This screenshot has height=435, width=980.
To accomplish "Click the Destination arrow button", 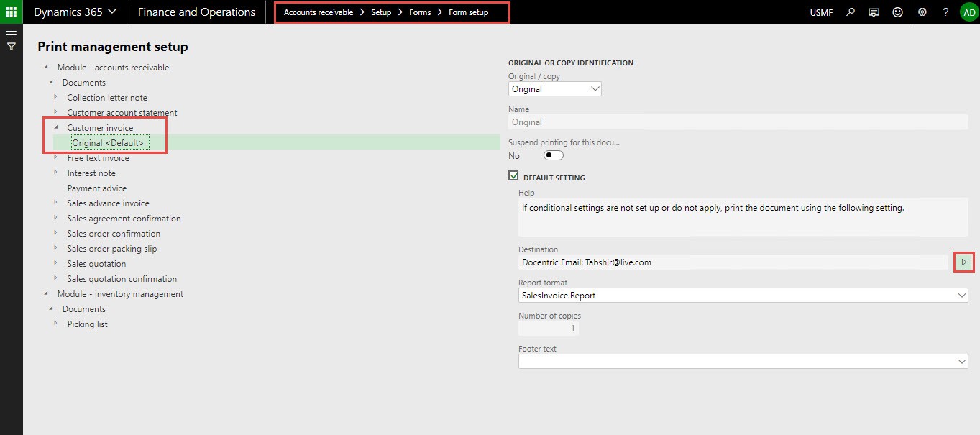I will pos(964,262).
